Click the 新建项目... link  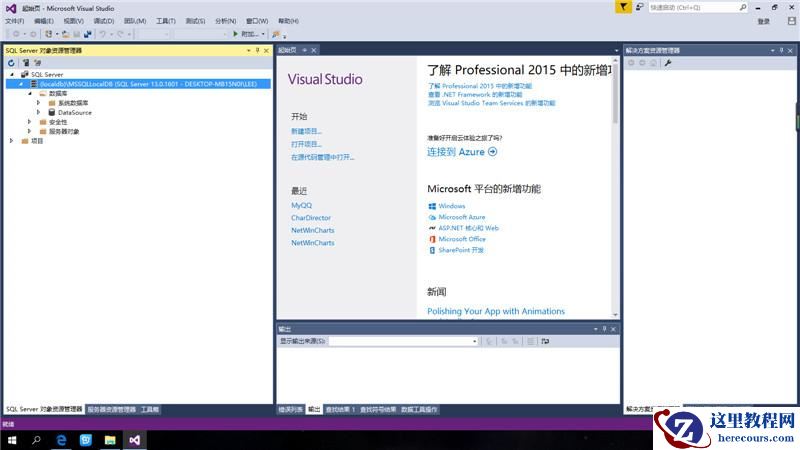pyautogui.click(x=306, y=131)
